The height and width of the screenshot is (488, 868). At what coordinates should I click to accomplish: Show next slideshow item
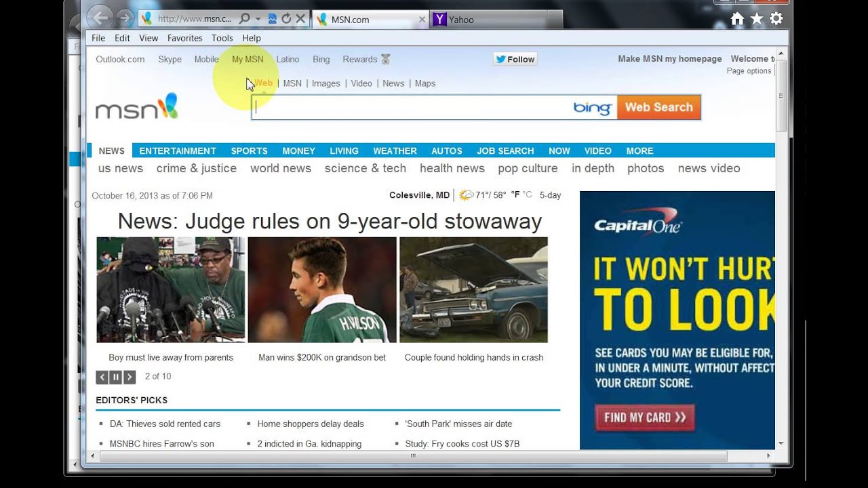click(x=130, y=377)
